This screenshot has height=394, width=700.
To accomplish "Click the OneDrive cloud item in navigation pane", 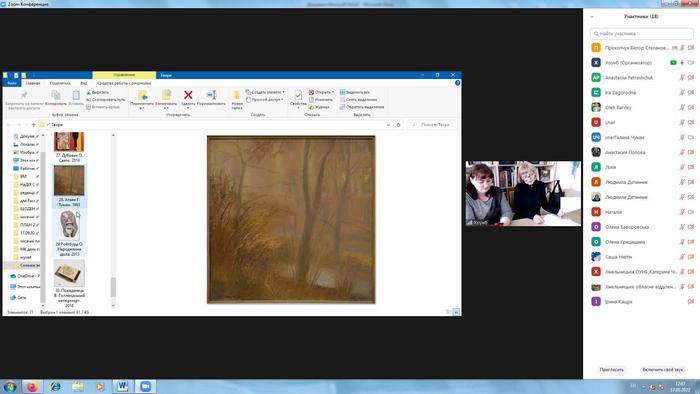I will pyautogui.click(x=25, y=276).
